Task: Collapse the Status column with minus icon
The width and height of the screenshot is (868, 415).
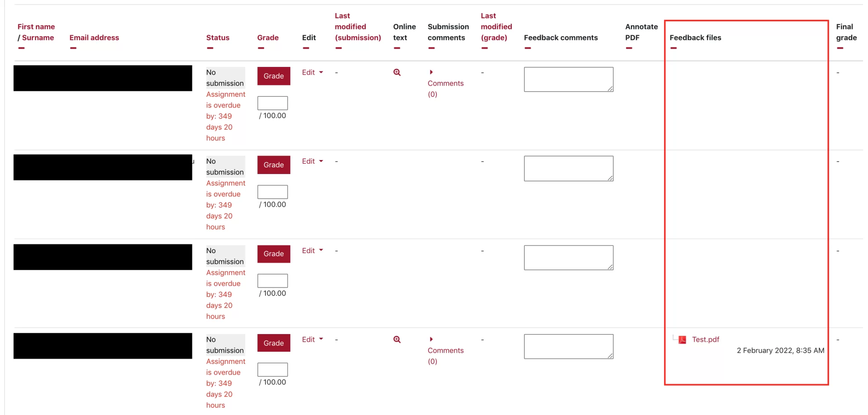Action: (x=210, y=48)
